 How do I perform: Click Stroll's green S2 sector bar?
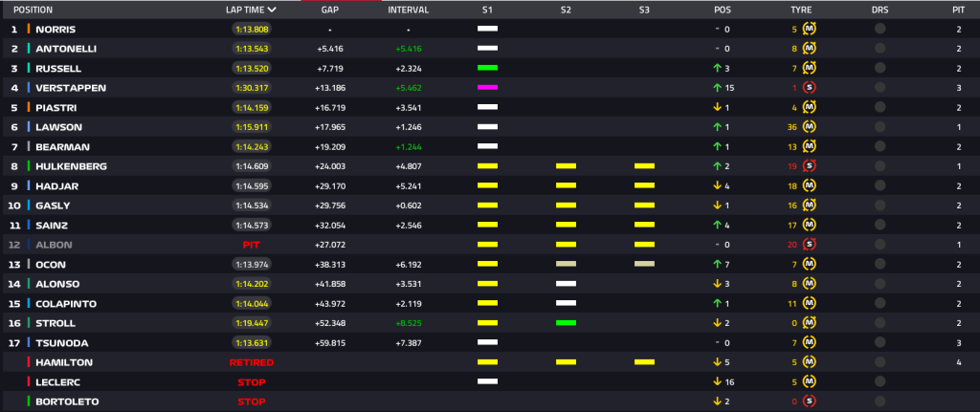point(566,323)
